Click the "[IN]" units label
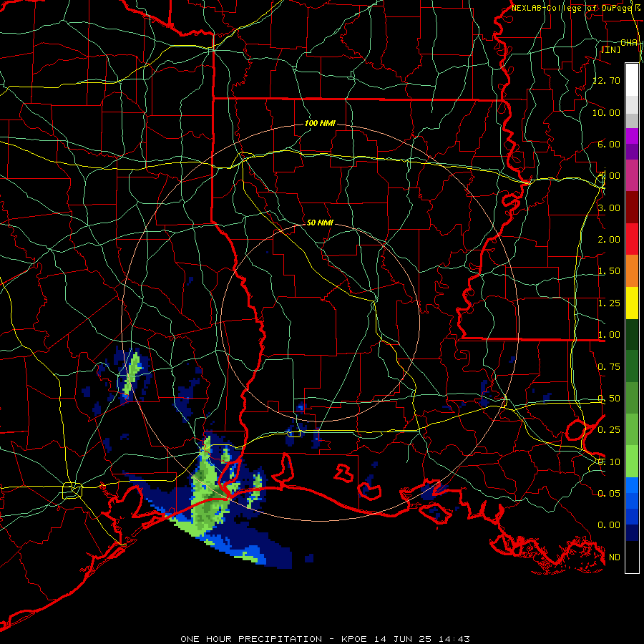The height and width of the screenshot is (644, 644). click(611, 49)
